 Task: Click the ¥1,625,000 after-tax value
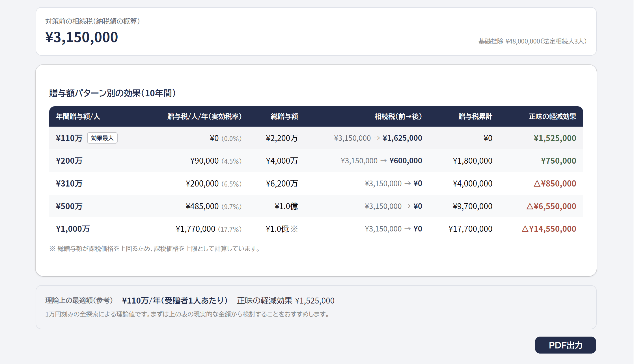(402, 138)
